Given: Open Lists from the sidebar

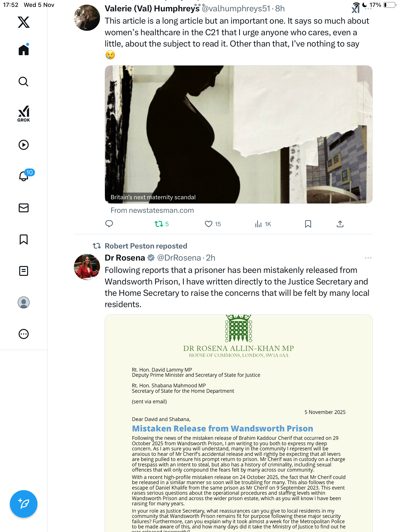Looking at the screenshot, I should click(x=24, y=271).
